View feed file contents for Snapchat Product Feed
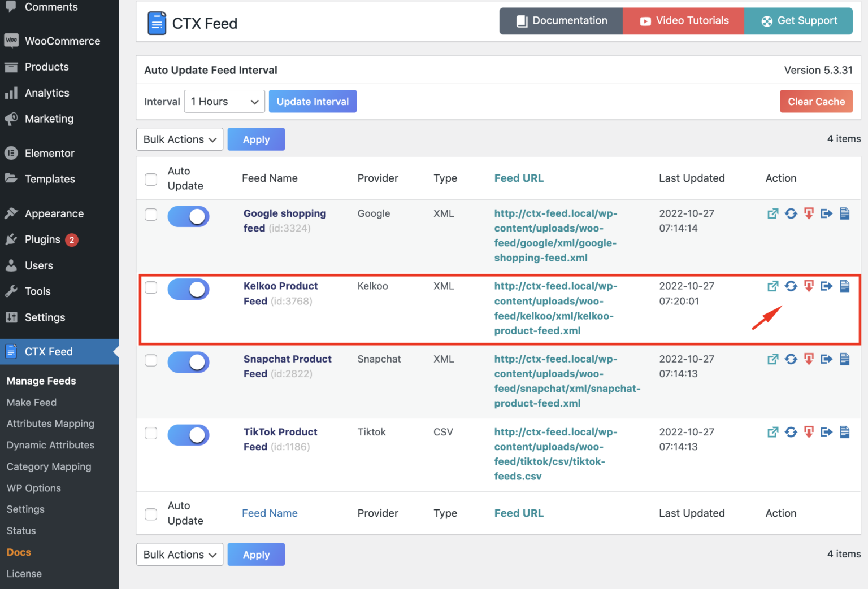 tap(845, 359)
